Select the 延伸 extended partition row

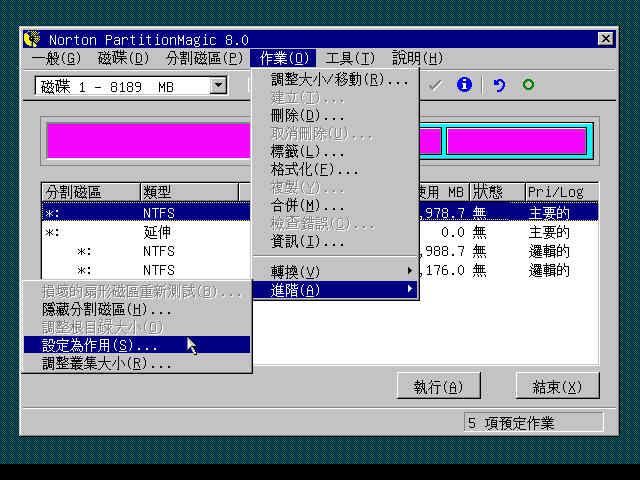pyautogui.click(x=160, y=231)
